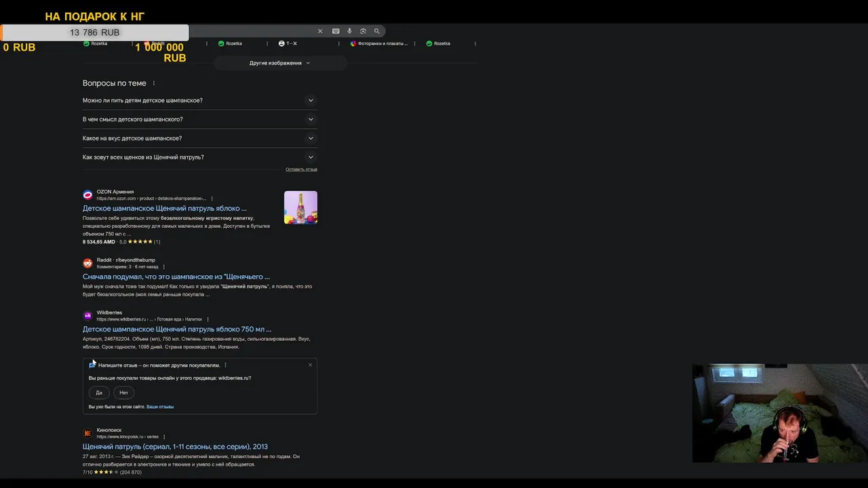Answer Нет in the review prompt
Viewport: 868px width, 488px height.
(x=123, y=392)
